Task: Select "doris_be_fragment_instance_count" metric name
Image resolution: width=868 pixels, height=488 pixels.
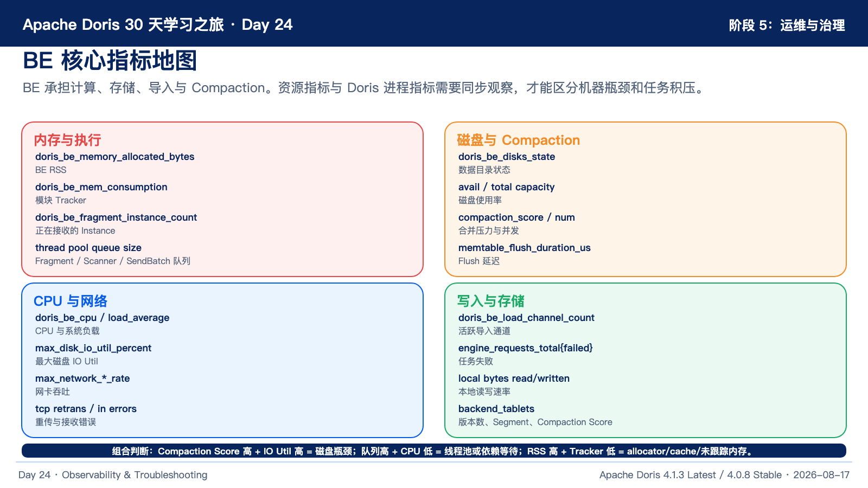Action: pos(116,217)
